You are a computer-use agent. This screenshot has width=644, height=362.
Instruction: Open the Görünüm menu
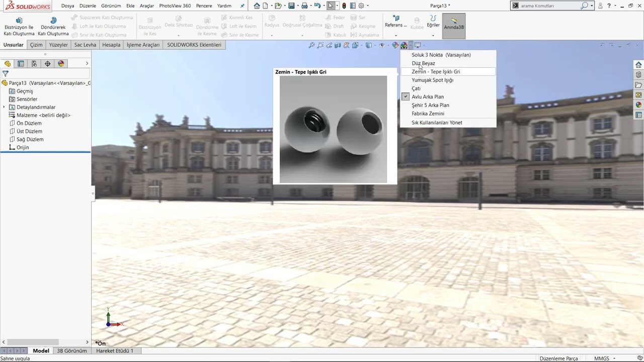click(111, 6)
